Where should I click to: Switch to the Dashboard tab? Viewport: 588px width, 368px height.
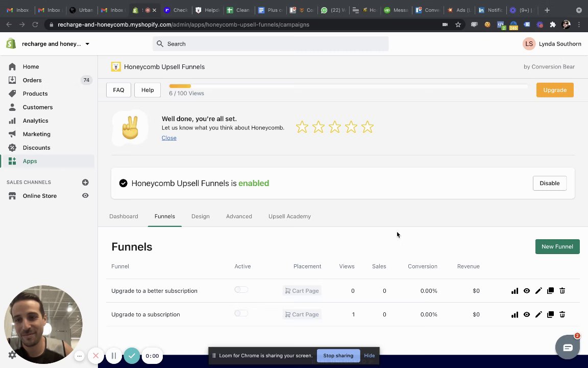coord(124,216)
